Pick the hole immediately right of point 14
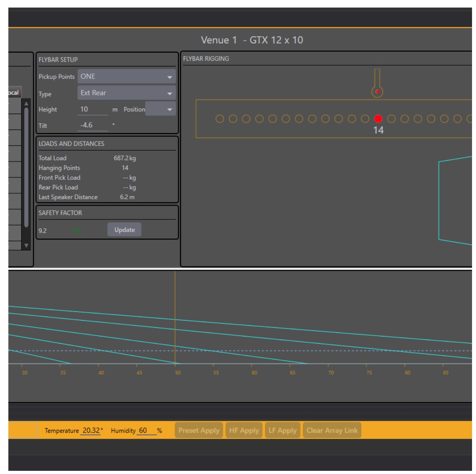Screen dimensions: 476x474 tap(391, 118)
